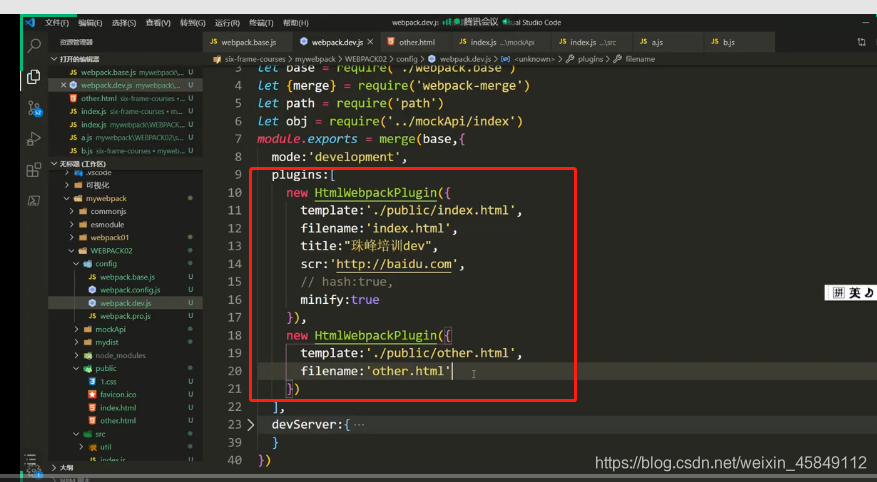Viewport: 877px width, 482px height.
Task: Collapse the mywebpack folder
Action: tap(67, 199)
